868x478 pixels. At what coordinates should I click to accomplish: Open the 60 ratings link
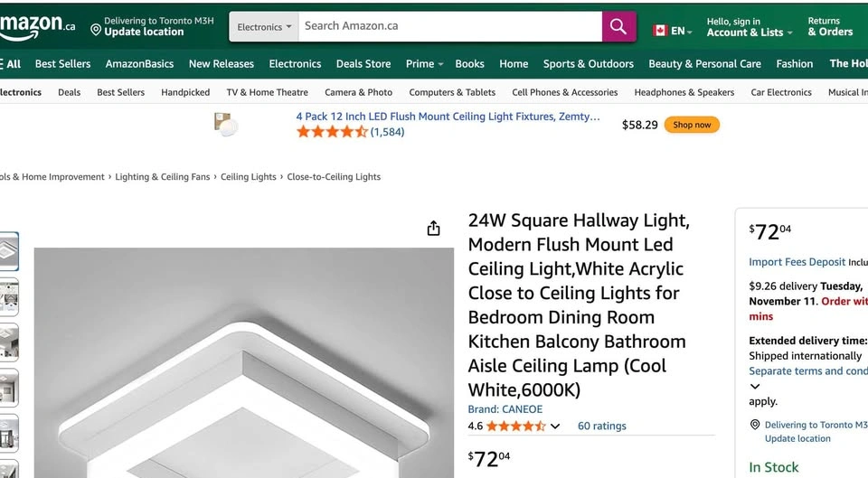601,426
